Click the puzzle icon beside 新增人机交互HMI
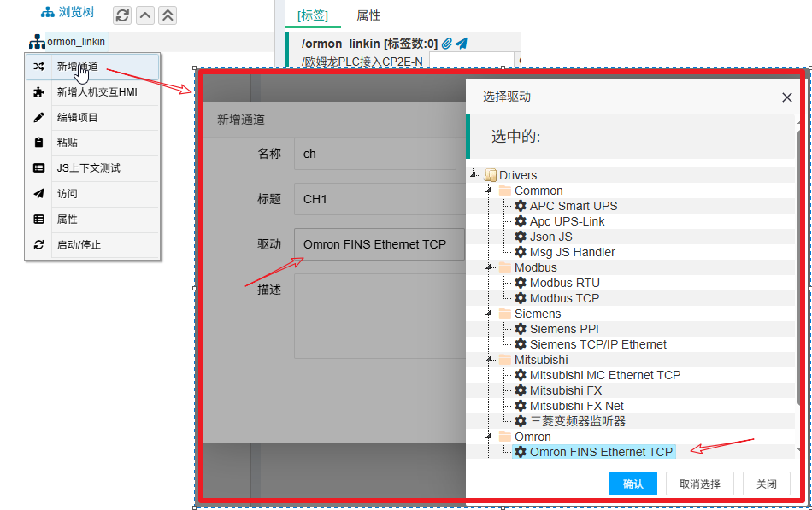812x510 pixels. 38,92
